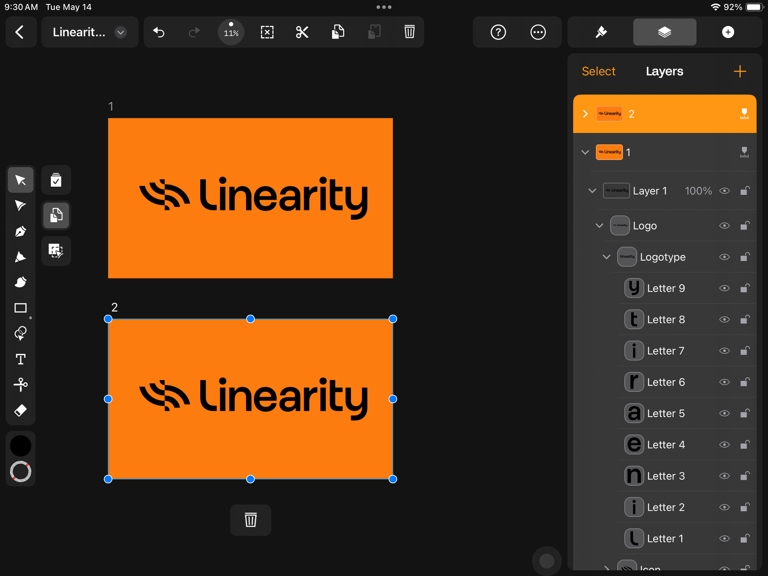Lock the Letter 6 layer
This screenshot has width=768, height=576.
pyautogui.click(x=744, y=382)
